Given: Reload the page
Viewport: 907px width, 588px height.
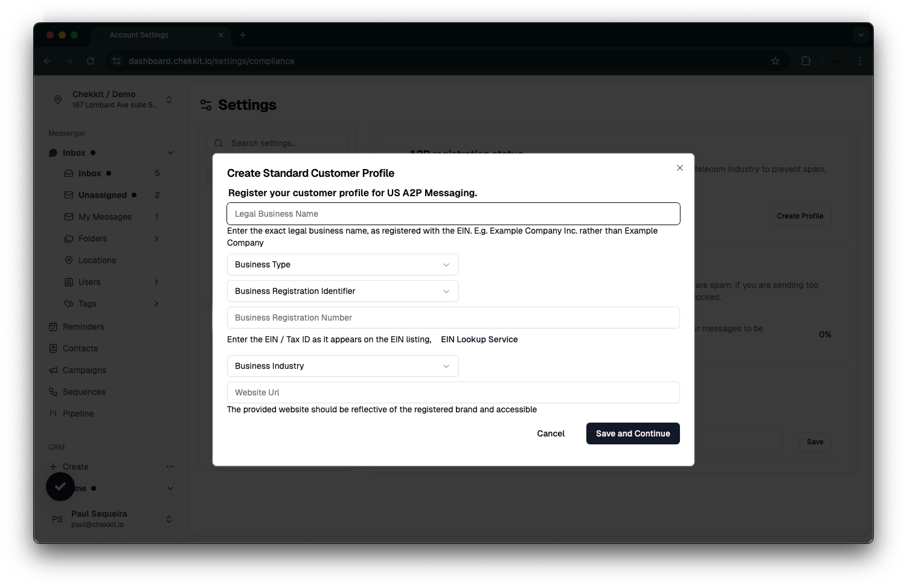Looking at the screenshot, I should pos(91,61).
